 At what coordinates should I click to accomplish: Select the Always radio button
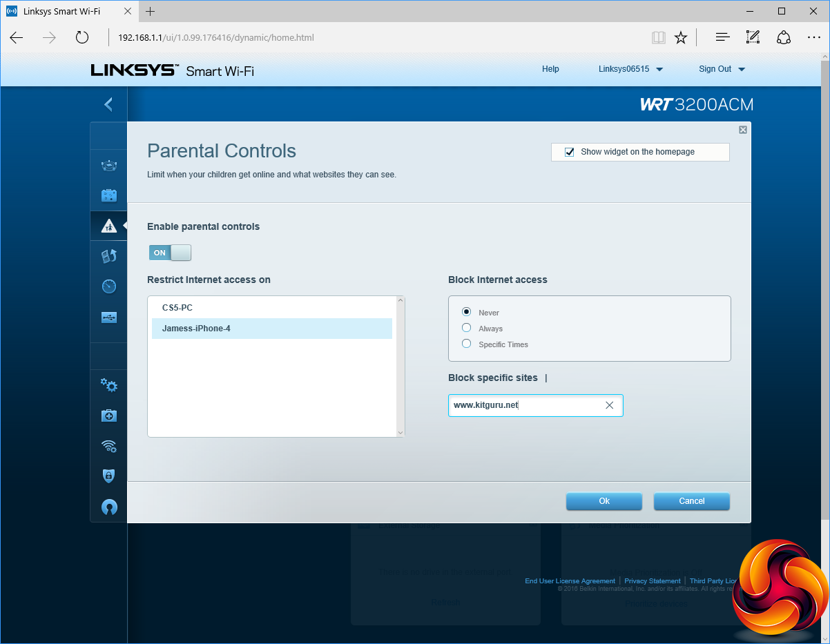[467, 328]
